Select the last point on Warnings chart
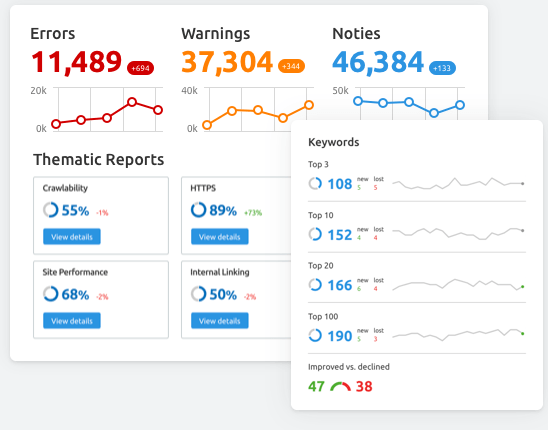This screenshot has width=548, height=430. 309,105
